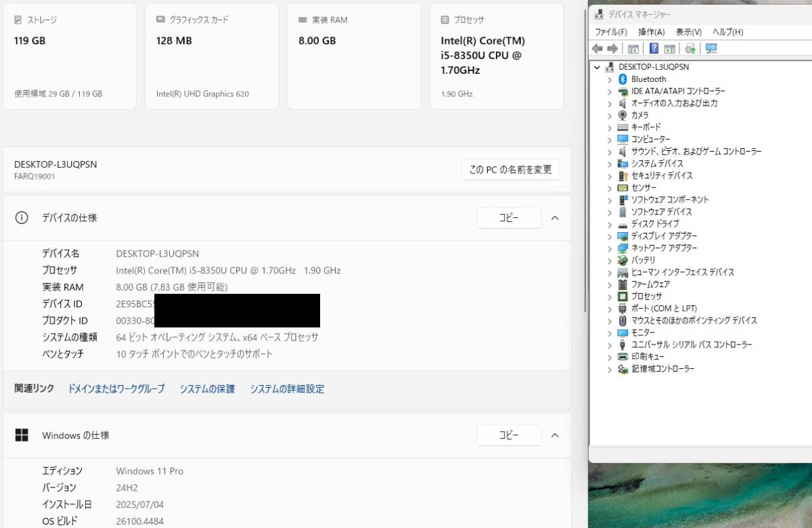Expand the ディスプレイ アダプター node arrow
The height and width of the screenshot is (528, 812).
coord(610,236)
